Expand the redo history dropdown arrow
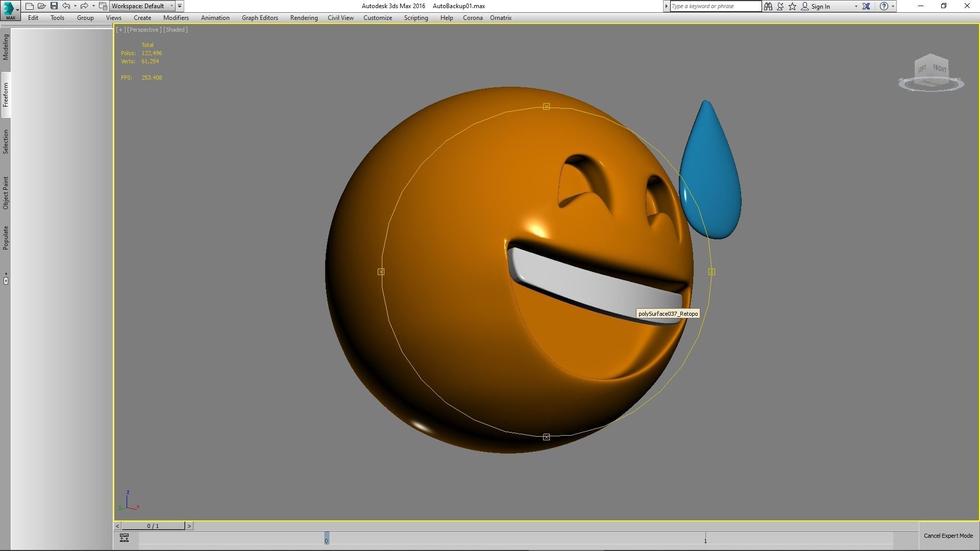 (x=93, y=6)
